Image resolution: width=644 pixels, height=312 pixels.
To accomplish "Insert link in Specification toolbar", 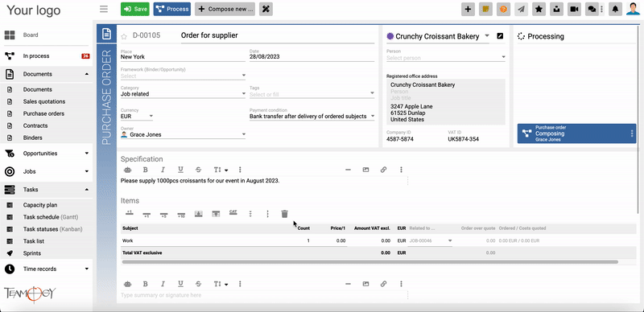I will coord(384,170).
